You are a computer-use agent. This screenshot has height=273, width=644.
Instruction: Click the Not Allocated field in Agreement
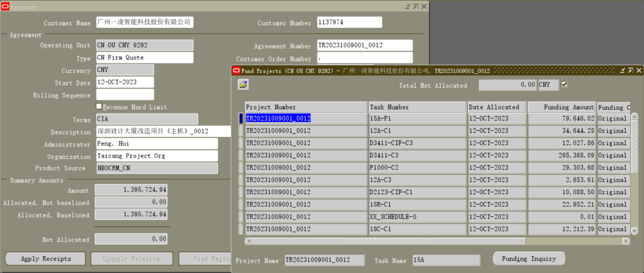tap(131, 239)
